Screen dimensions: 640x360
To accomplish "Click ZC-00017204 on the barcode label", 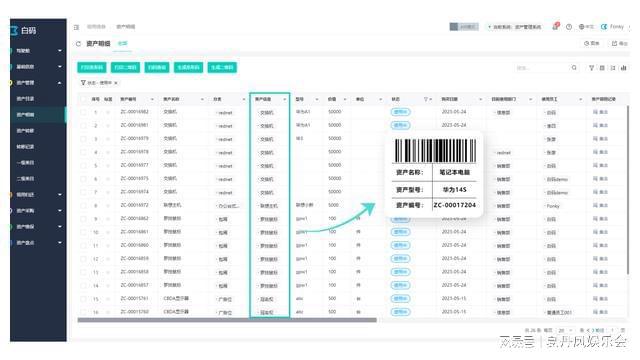I will click(454, 205).
